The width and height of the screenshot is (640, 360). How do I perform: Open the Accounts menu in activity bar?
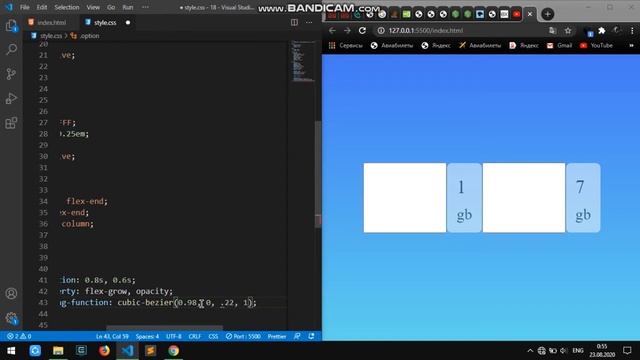tap(11, 293)
